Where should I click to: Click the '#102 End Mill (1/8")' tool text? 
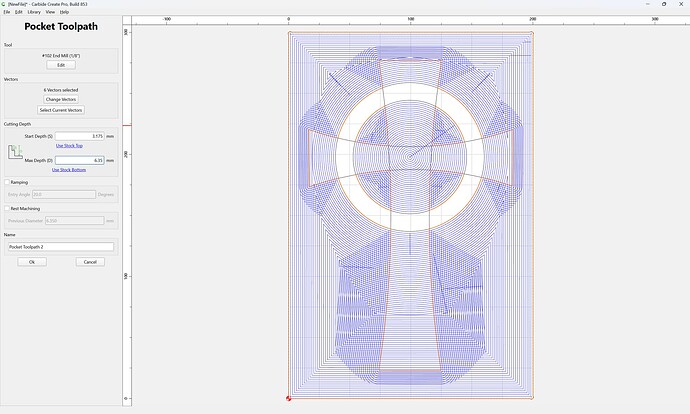point(61,56)
